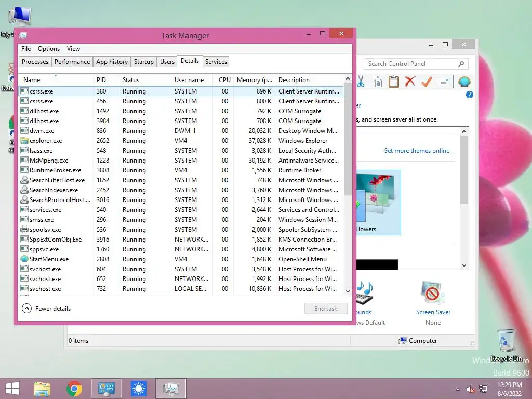532x399 pixels.
Task: Select the SppExtComObj.Exe process row
Action: tap(180, 239)
